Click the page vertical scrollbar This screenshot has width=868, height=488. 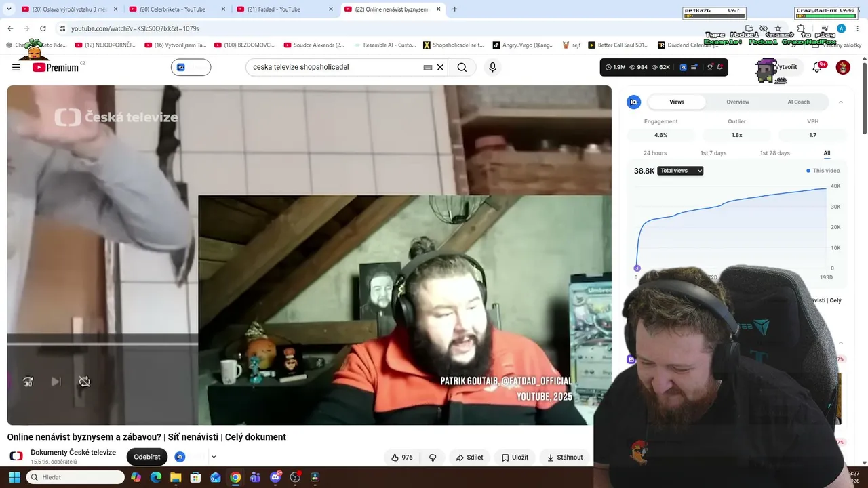point(865,98)
